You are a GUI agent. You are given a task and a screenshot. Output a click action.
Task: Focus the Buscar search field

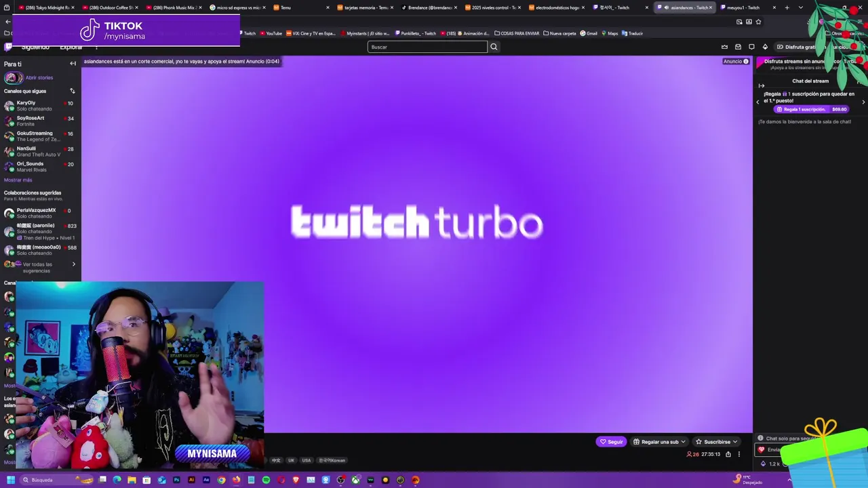tap(427, 47)
